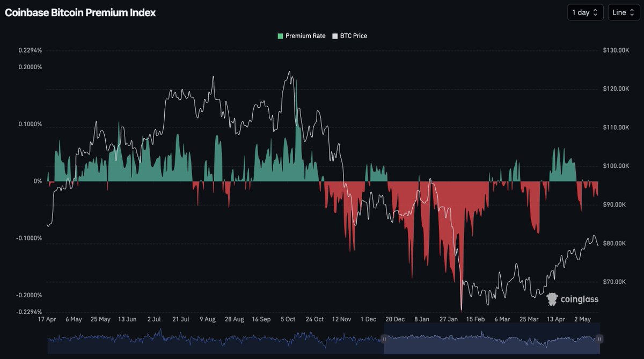Click the 12 Nov date label
This screenshot has height=359, width=644.
(x=342, y=319)
